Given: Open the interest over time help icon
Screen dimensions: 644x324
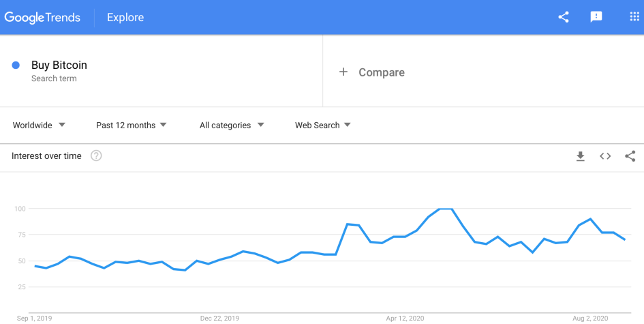Looking at the screenshot, I should pos(96,156).
